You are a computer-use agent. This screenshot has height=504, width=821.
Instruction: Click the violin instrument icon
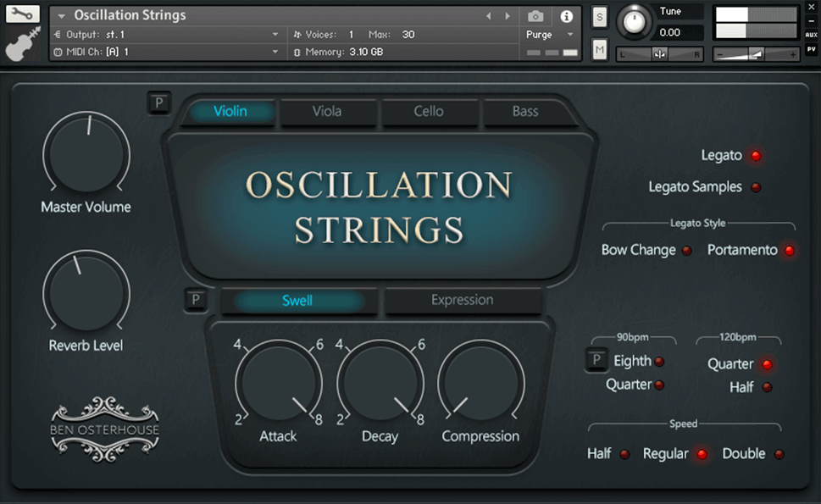(23, 44)
